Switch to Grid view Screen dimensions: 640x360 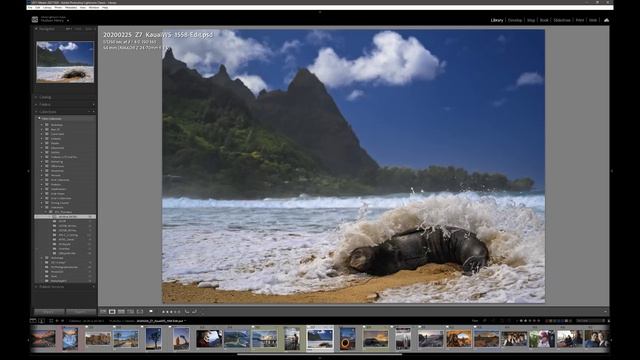click(103, 311)
